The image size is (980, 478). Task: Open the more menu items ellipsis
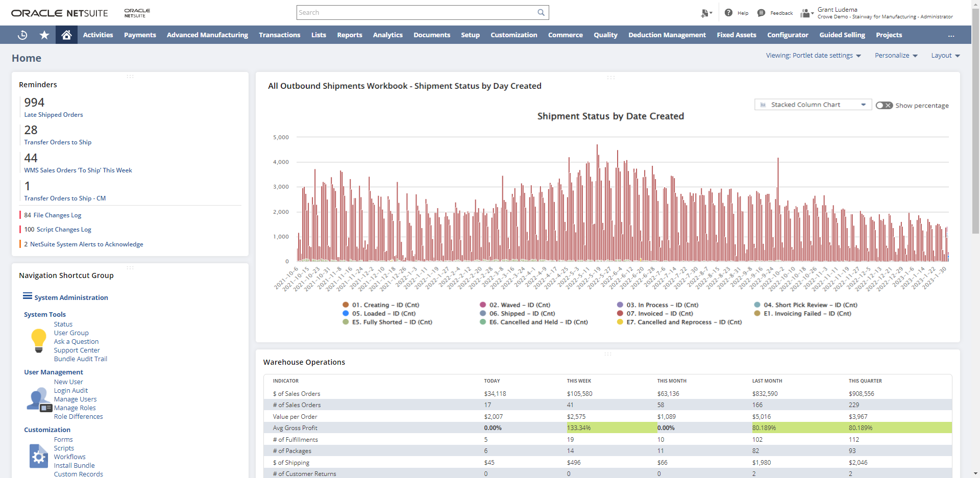tap(951, 36)
